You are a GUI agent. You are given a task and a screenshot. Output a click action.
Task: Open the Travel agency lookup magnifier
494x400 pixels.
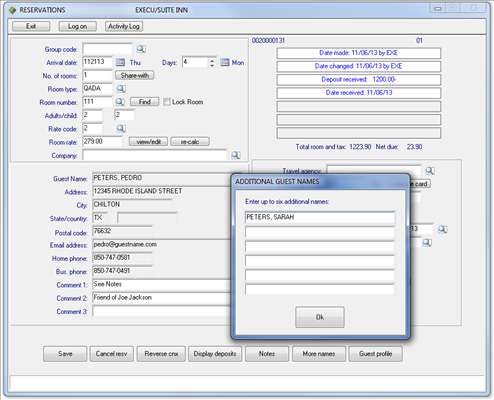[430, 171]
